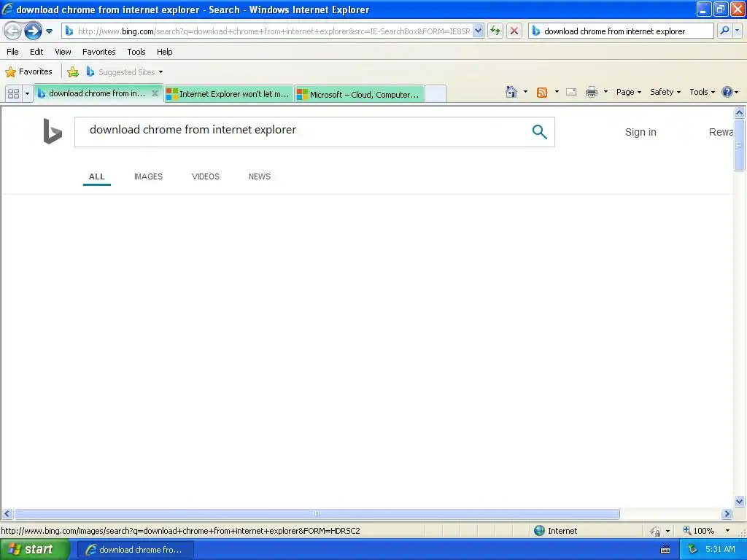Click the system tray notification icon

coord(692,550)
